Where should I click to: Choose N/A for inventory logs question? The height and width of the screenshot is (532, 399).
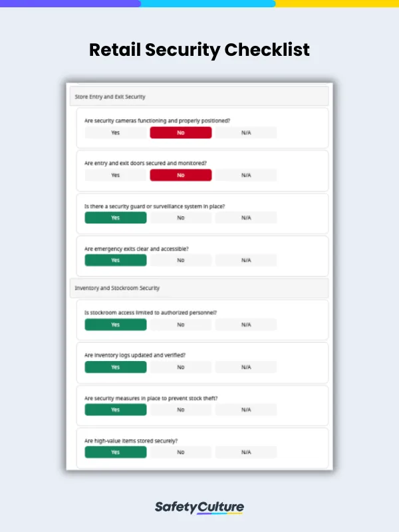pos(247,367)
